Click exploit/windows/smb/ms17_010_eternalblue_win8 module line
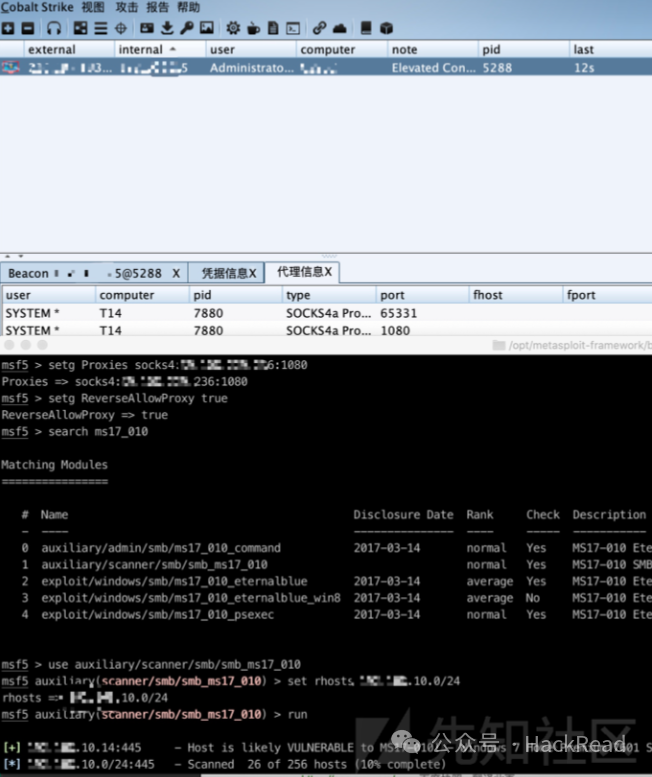 pyautogui.click(x=191, y=598)
